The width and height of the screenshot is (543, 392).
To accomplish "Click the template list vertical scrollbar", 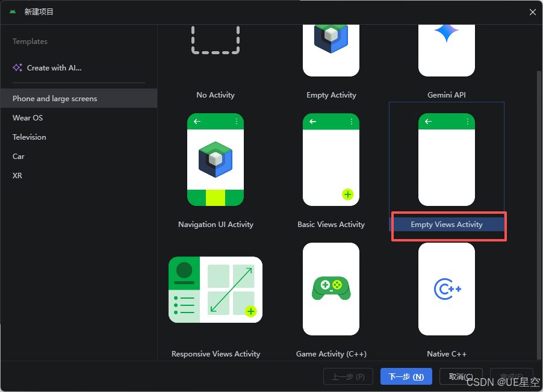I will coord(539,215).
